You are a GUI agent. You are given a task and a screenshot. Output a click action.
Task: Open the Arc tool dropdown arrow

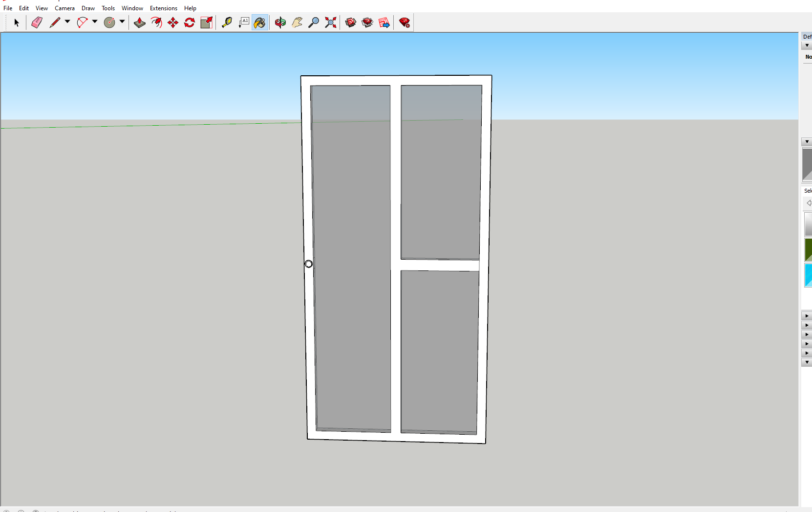(95, 22)
